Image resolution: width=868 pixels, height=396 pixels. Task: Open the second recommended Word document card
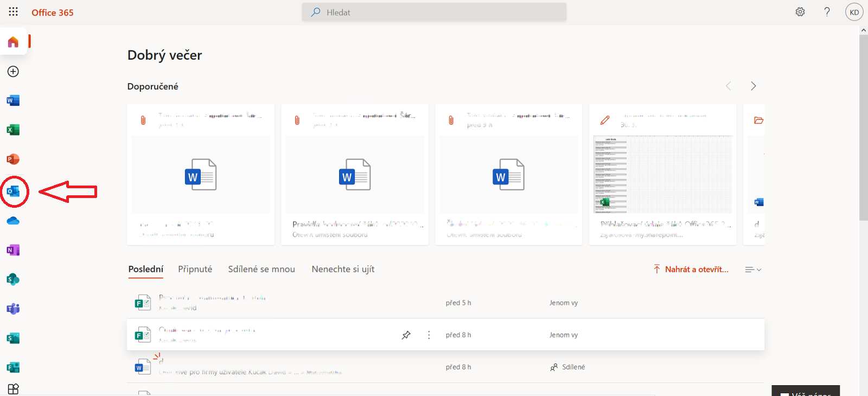(x=355, y=174)
